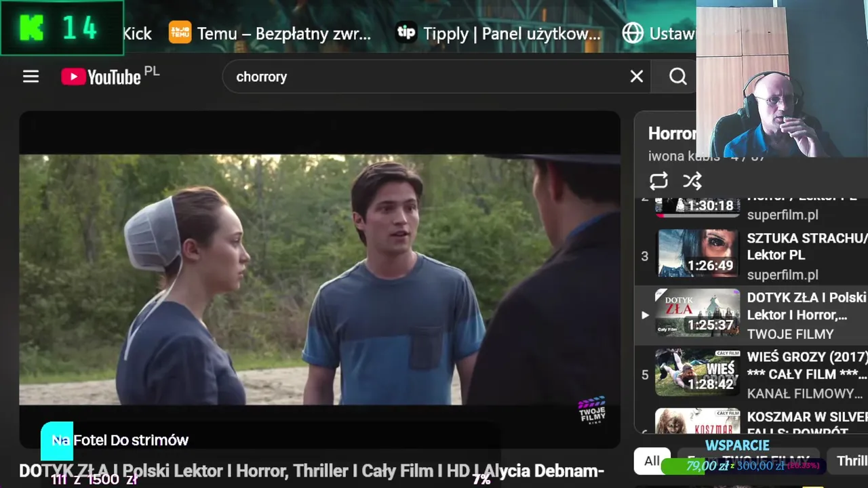Open the Tipply panel bookmark

[498, 33]
